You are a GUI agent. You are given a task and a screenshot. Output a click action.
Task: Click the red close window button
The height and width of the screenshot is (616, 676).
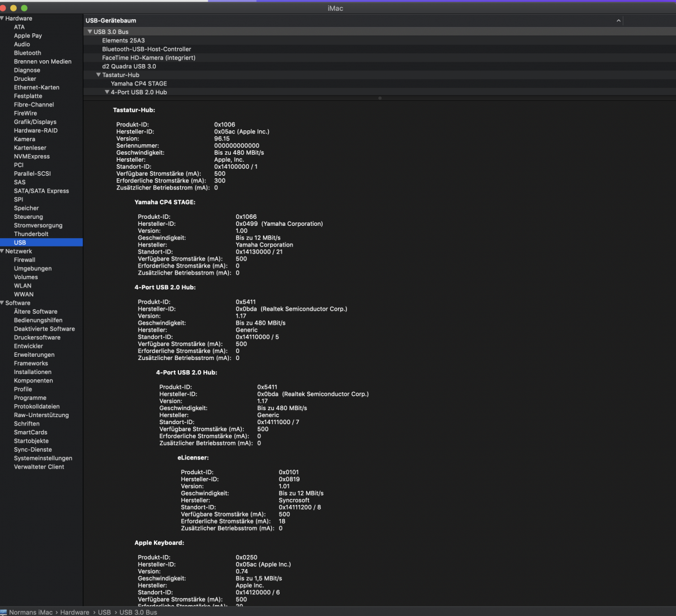[3, 8]
